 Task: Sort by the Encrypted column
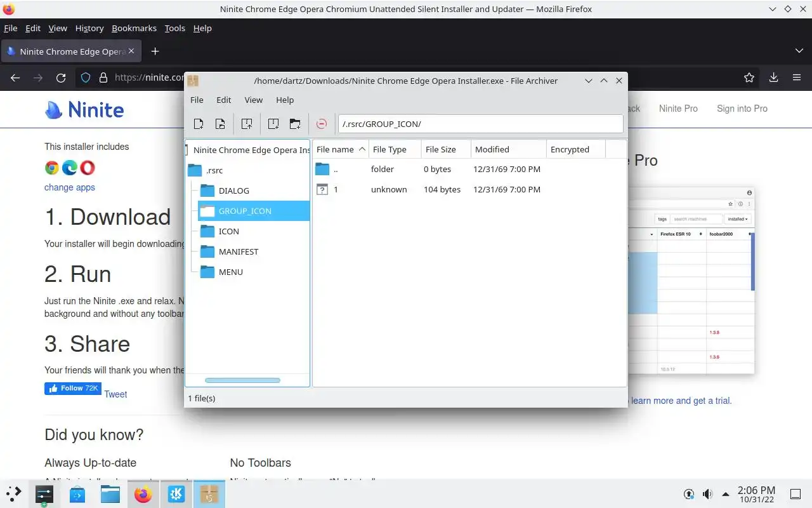coord(576,149)
